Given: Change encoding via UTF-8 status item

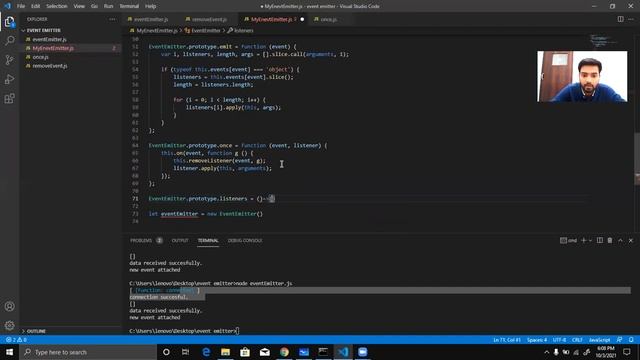Looking at the screenshot, I should click(x=560, y=340).
